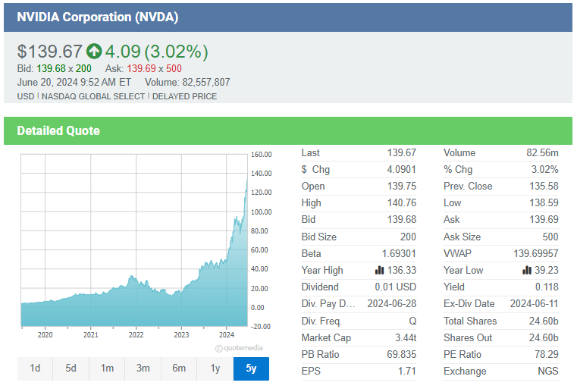
Task: Click the Prev. Close value 135.58
Action: pyautogui.click(x=544, y=186)
